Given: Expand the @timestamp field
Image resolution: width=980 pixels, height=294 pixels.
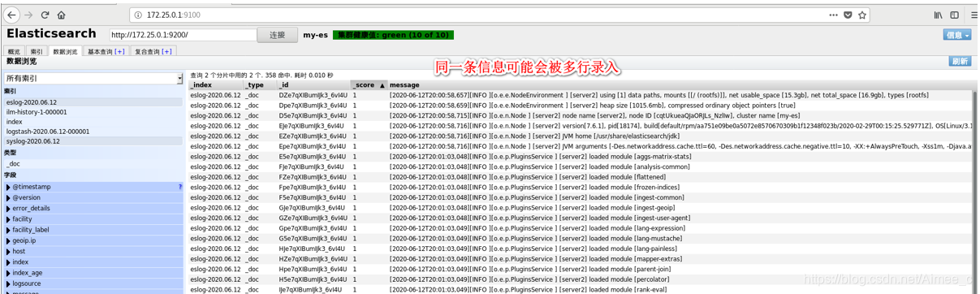Looking at the screenshot, I should point(9,187).
